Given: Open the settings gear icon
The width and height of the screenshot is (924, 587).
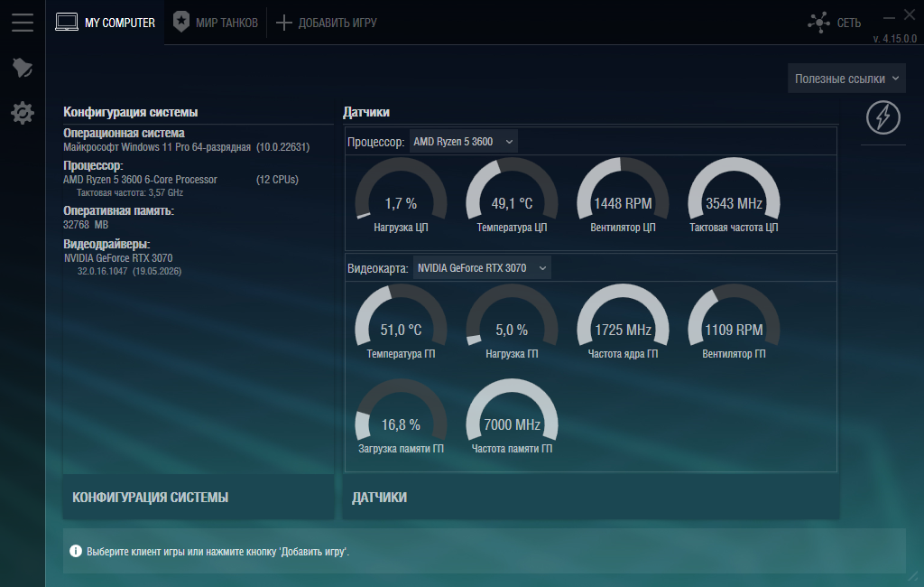Looking at the screenshot, I should [23, 113].
